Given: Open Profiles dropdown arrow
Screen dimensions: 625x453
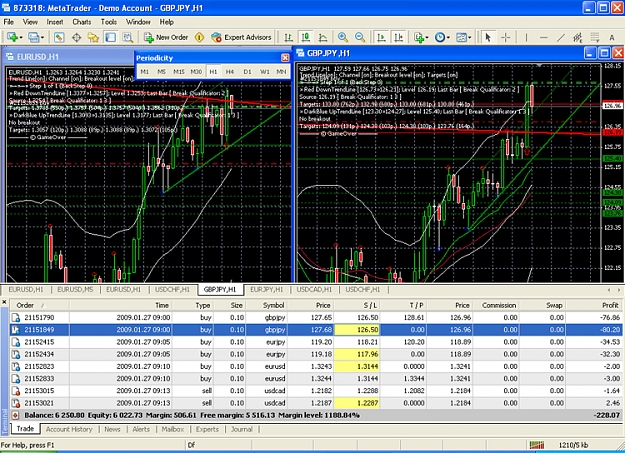Looking at the screenshot, I should point(42,38).
